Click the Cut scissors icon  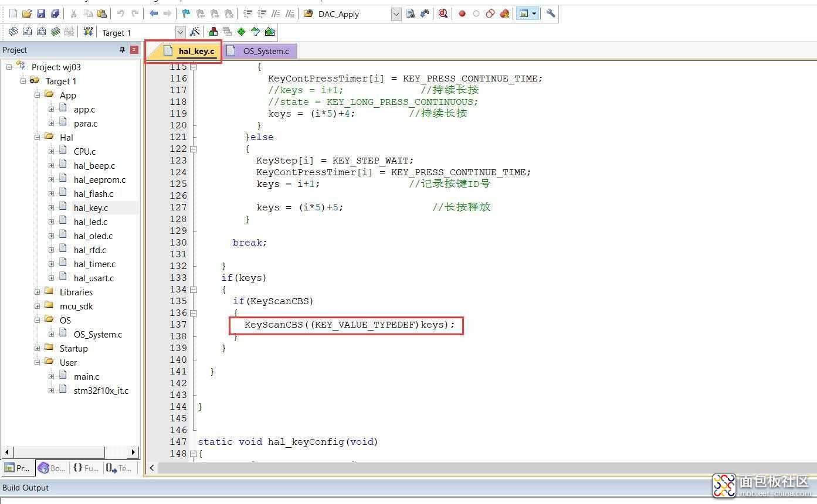(74, 13)
